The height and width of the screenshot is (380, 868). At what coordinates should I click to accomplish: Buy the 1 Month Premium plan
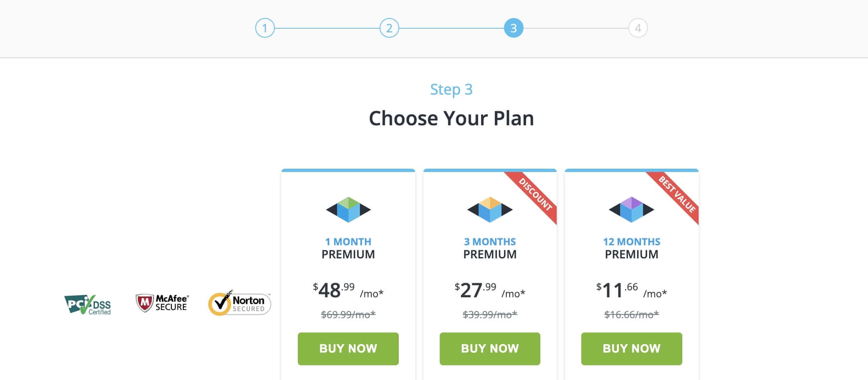(x=348, y=348)
